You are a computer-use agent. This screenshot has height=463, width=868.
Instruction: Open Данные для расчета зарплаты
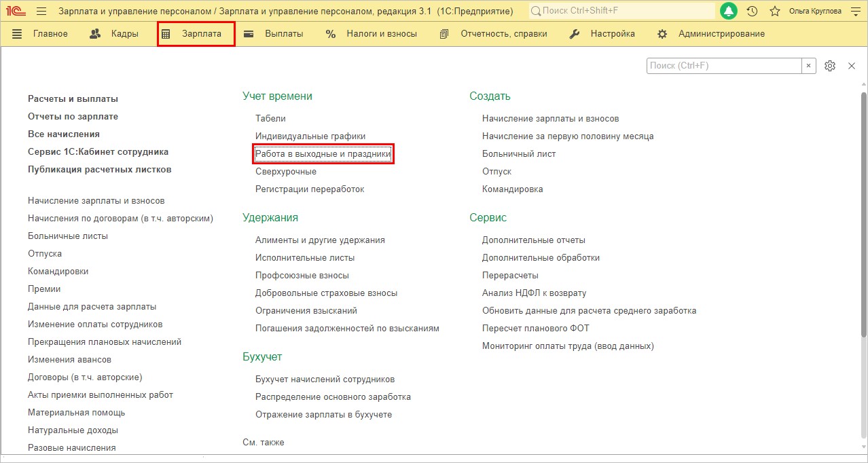pyautogui.click(x=92, y=306)
